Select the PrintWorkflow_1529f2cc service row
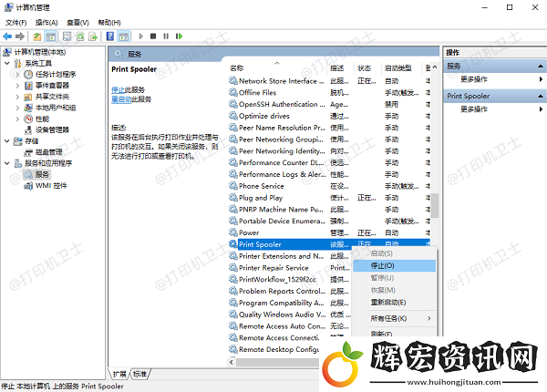The image size is (547, 392). (290, 279)
